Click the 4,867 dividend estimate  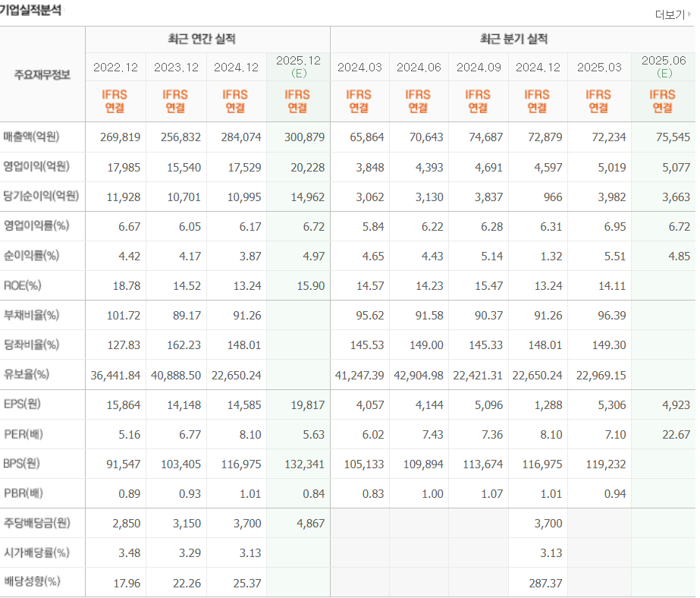pyautogui.click(x=311, y=524)
